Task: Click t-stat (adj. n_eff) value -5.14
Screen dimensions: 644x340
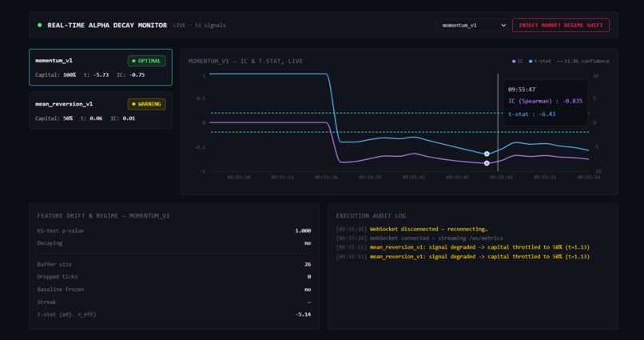Action: 303,314
